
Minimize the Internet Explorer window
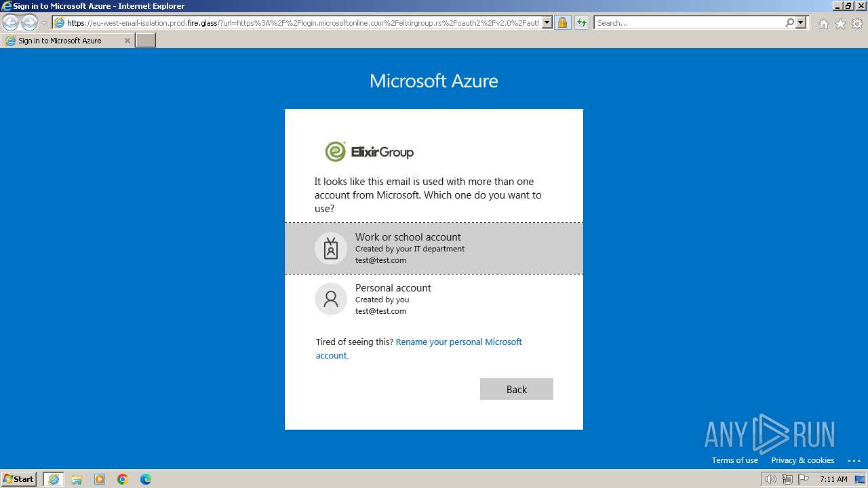click(837, 6)
